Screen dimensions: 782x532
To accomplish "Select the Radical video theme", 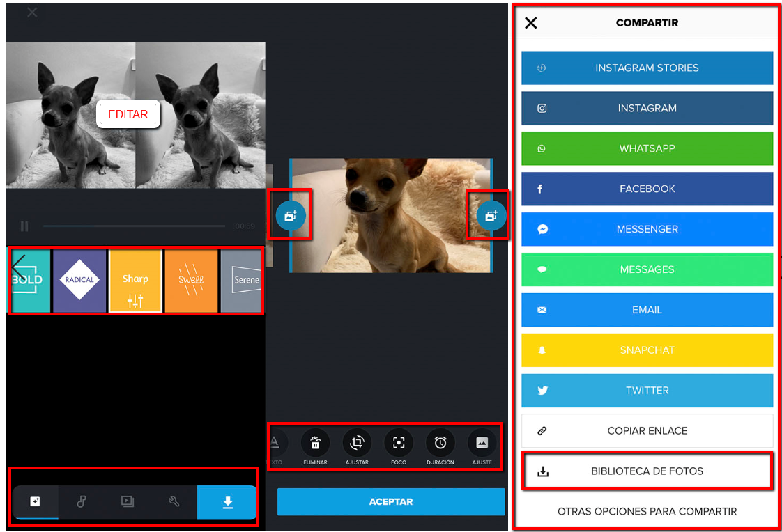I will click(x=79, y=281).
